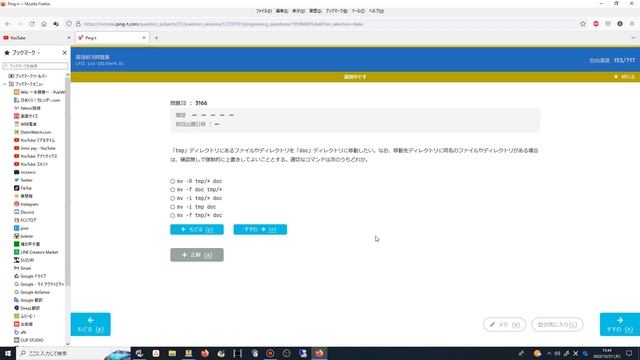Viewport: 640px width, 360px height.
Task: Click the red extension icon in toolbar
Action: pyautogui.click(x=596, y=24)
